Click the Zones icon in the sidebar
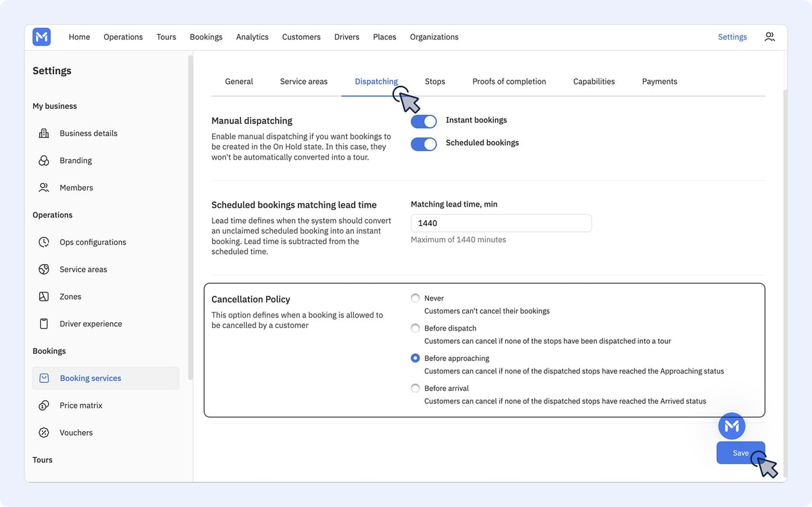 coord(44,296)
